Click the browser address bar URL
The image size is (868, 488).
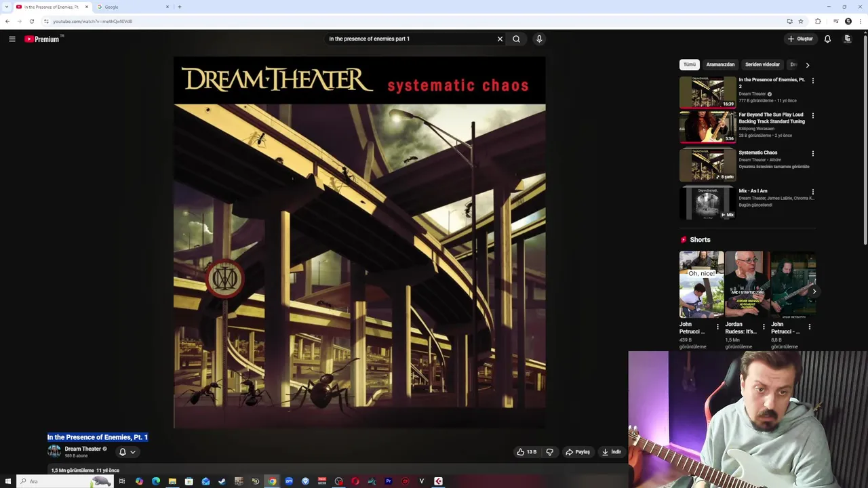tap(92, 21)
